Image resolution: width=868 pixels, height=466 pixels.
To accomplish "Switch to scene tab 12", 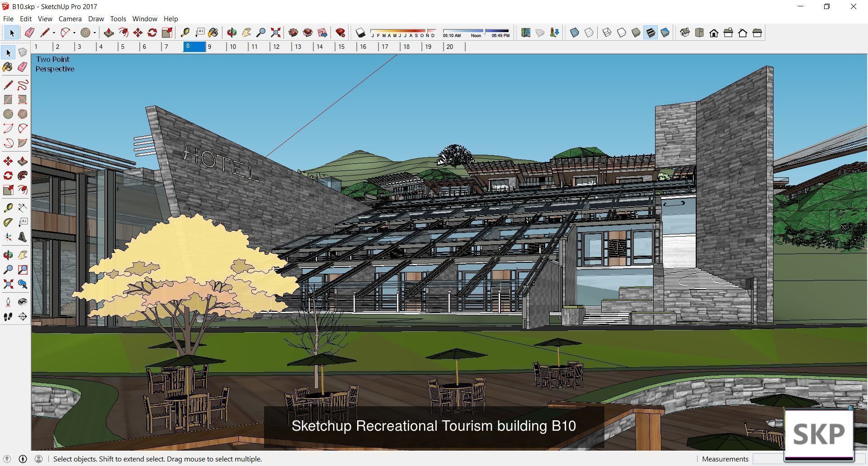I will 281,47.
